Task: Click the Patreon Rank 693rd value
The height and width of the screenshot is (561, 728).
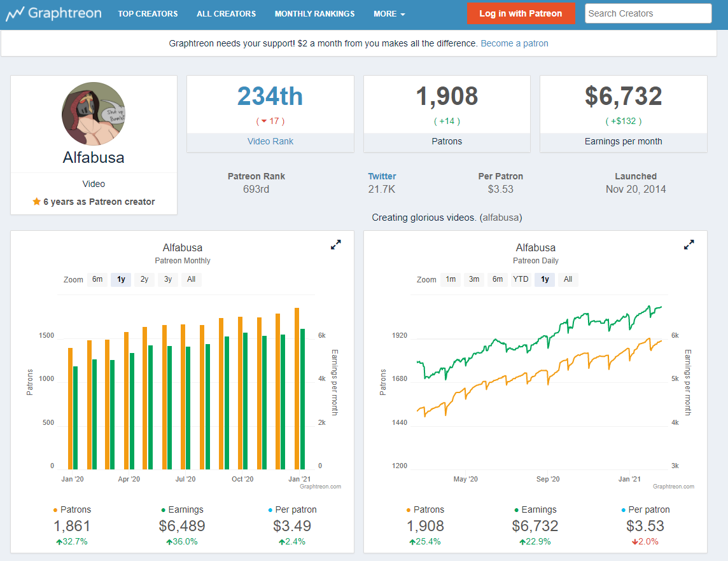Action: tap(256, 190)
